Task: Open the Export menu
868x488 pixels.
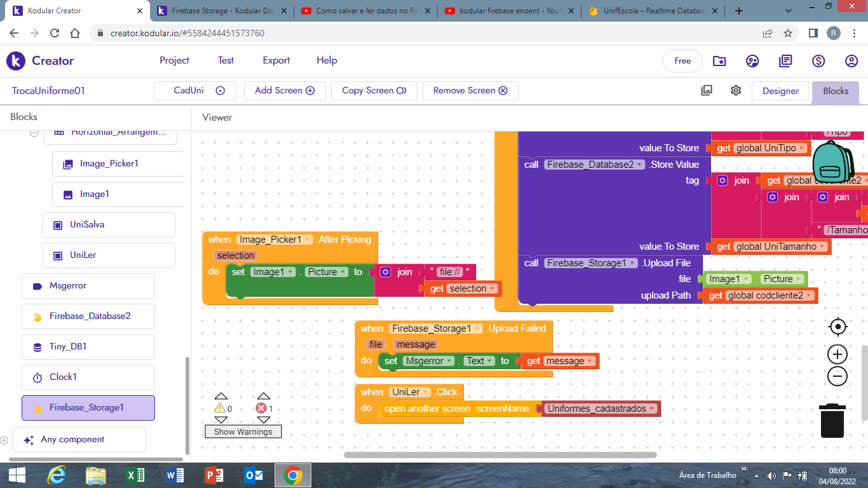Action: [x=276, y=60]
